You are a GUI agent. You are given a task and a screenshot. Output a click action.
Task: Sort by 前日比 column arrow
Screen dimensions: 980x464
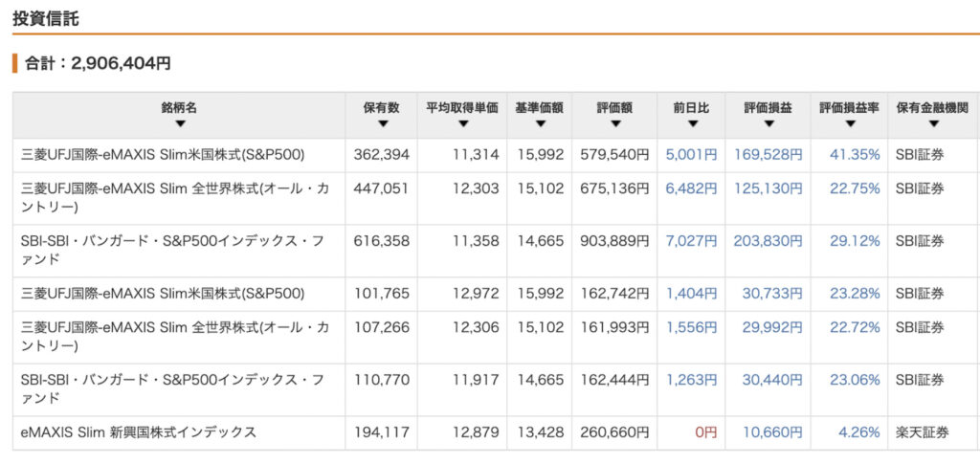click(692, 124)
